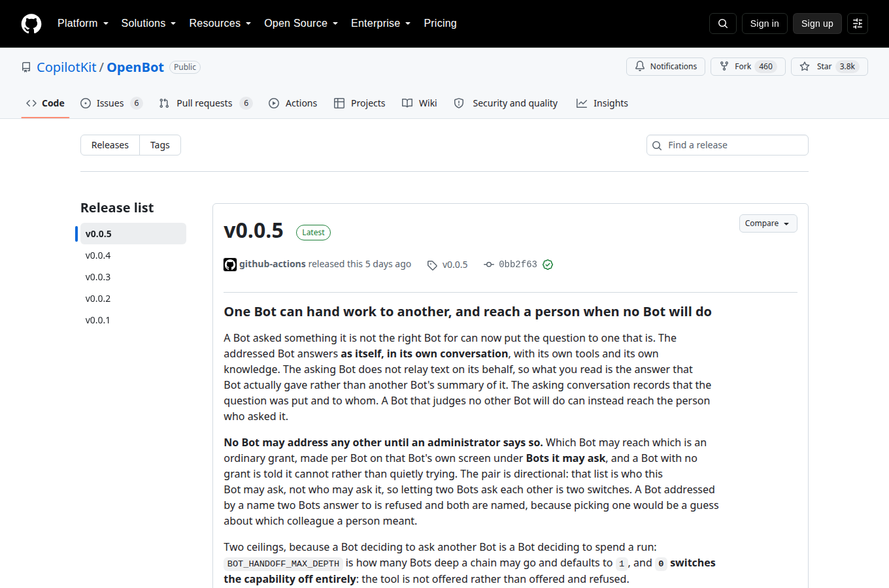Viewport: 889px width, 588px height.
Task: Click the github-actions avatar icon
Action: pyautogui.click(x=230, y=265)
